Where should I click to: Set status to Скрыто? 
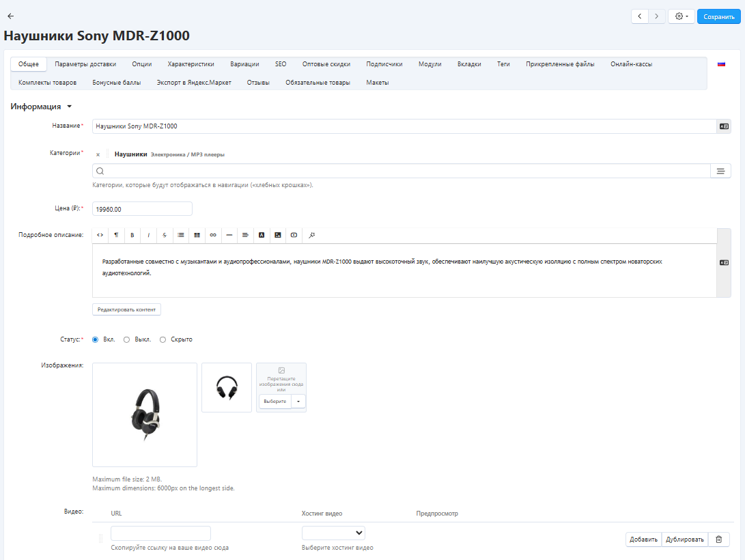pos(163,339)
